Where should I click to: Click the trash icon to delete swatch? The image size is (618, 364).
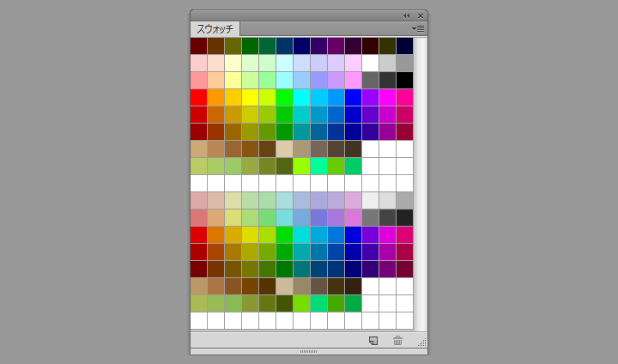pyautogui.click(x=397, y=340)
